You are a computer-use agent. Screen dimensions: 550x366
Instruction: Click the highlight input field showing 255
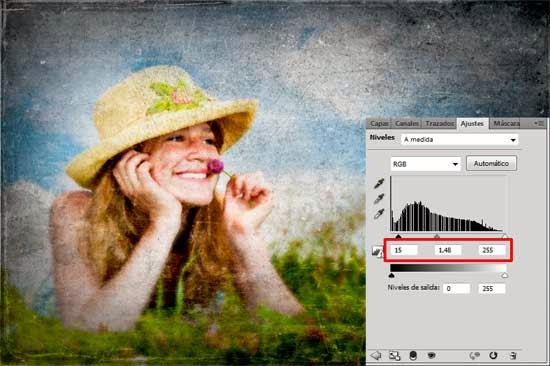(492, 250)
